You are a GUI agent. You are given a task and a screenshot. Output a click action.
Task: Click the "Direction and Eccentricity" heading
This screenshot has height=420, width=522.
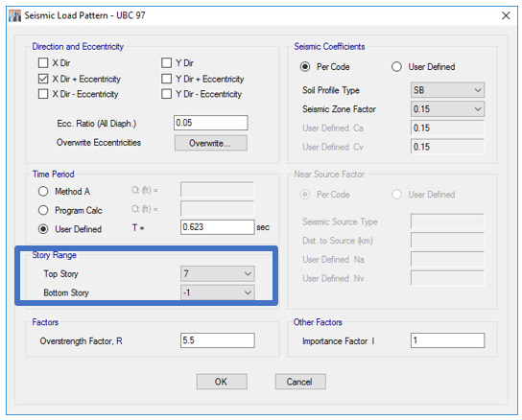pos(78,47)
